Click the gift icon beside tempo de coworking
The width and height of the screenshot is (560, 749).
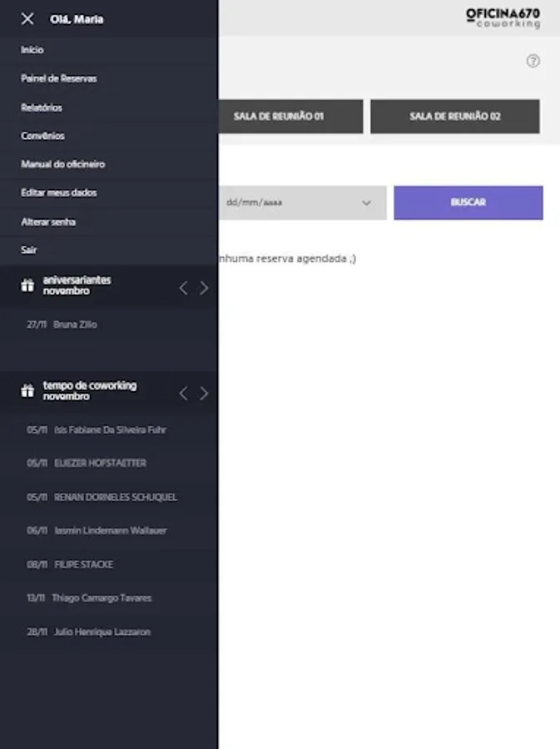coord(27,391)
